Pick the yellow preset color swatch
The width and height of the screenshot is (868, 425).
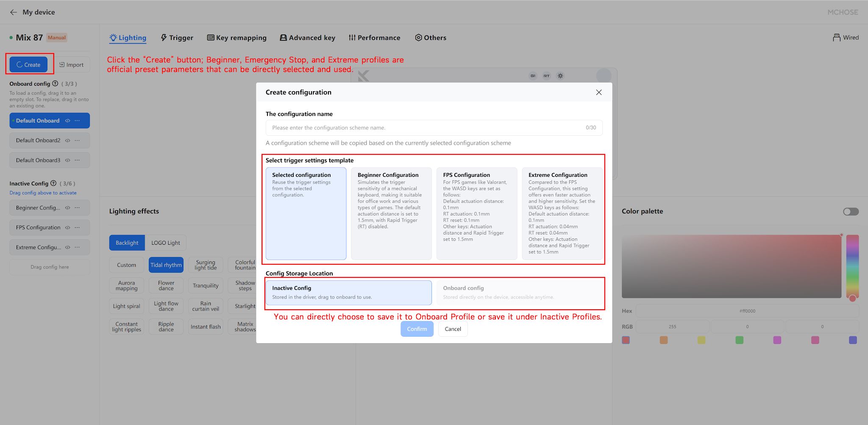tap(701, 340)
